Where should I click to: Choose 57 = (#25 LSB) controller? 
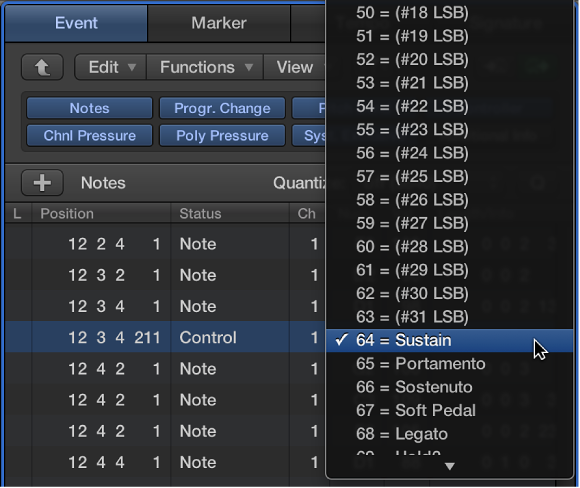click(x=449, y=176)
